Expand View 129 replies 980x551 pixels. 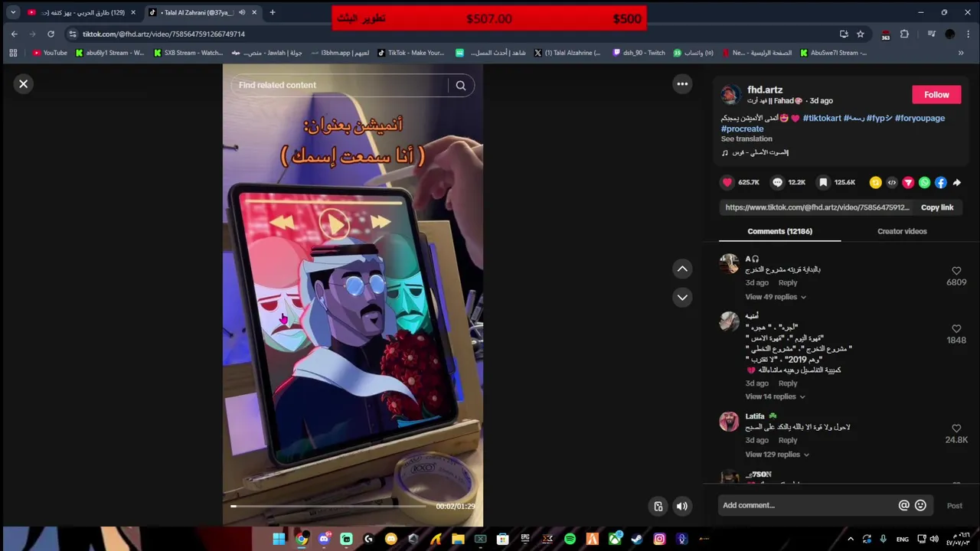point(777,455)
